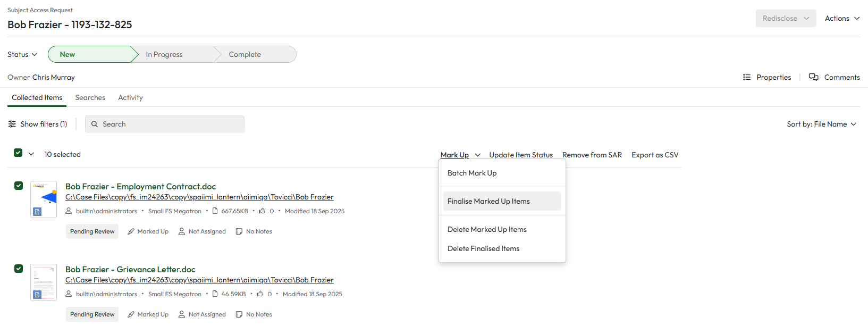Viewport: 868px width, 334px height.
Task: Open the Bob Frazier - Grievance Letter.doc link
Action: (130, 269)
